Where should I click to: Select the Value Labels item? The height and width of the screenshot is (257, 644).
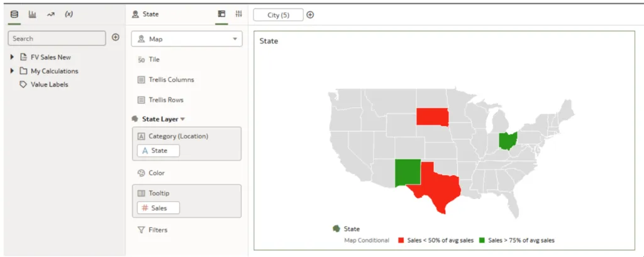tap(49, 84)
